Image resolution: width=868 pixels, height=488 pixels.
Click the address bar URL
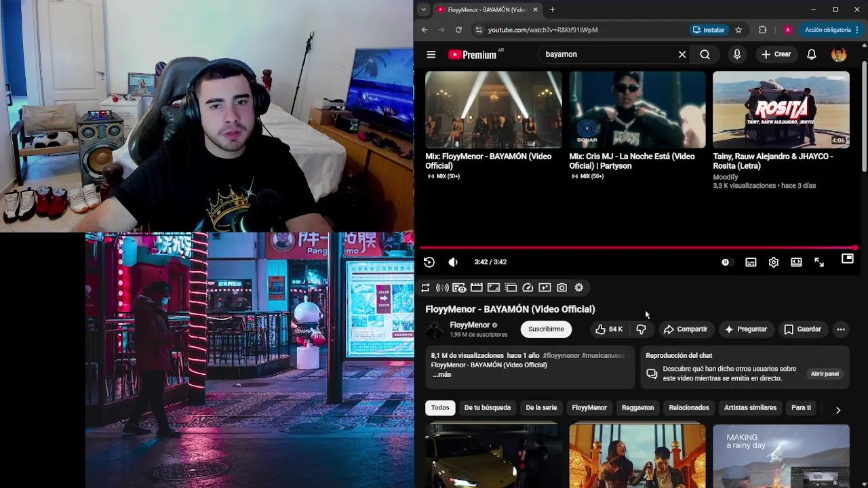(543, 30)
